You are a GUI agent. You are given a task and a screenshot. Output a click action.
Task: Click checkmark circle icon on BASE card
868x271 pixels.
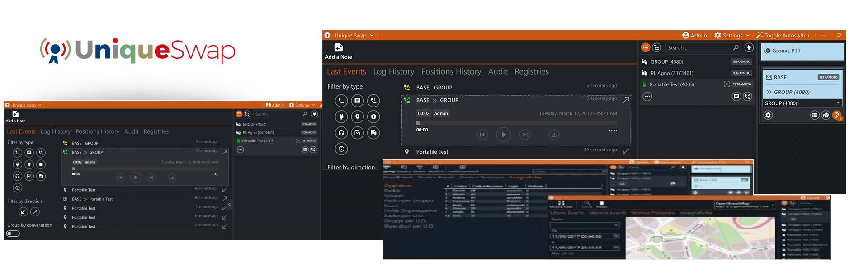coord(826,115)
